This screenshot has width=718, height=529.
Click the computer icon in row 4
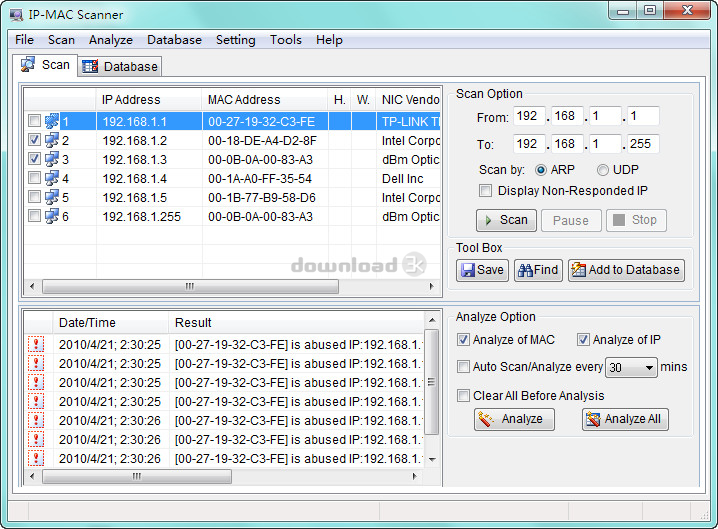click(52, 178)
